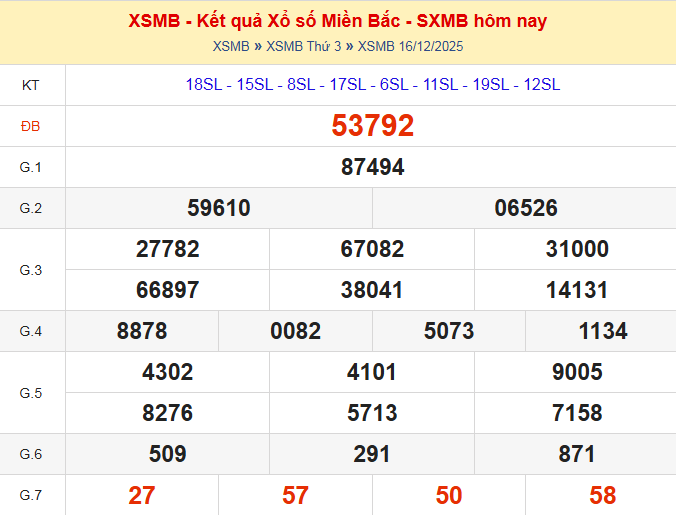
Task: Click the G.2 number 59610
Action: pyautogui.click(x=219, y=208)
